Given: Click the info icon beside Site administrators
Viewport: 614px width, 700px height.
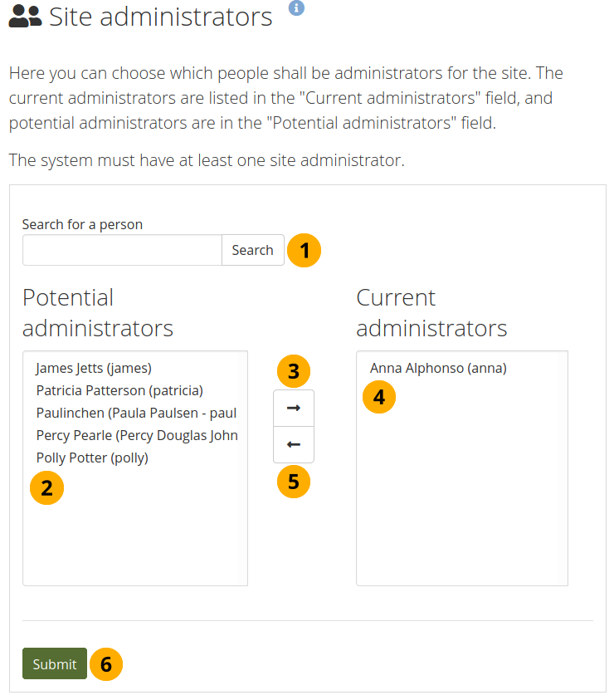Looking at the screenshot, I should click(296, 7).
